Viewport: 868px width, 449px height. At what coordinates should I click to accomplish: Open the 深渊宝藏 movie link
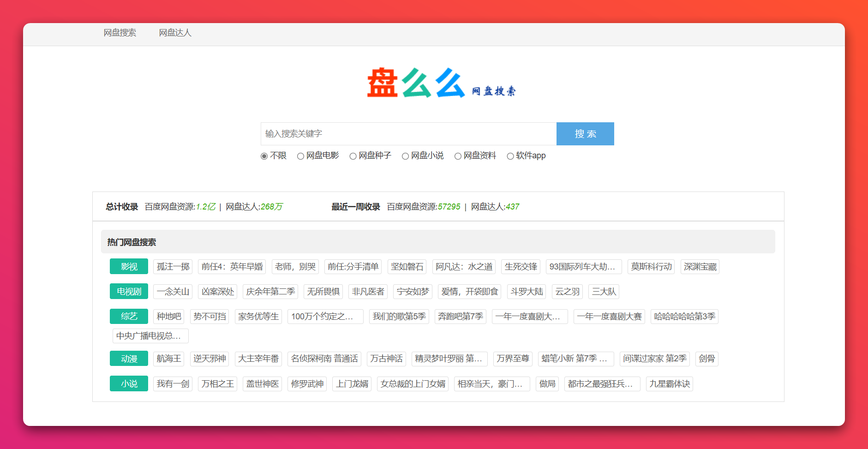pos(700,267)
